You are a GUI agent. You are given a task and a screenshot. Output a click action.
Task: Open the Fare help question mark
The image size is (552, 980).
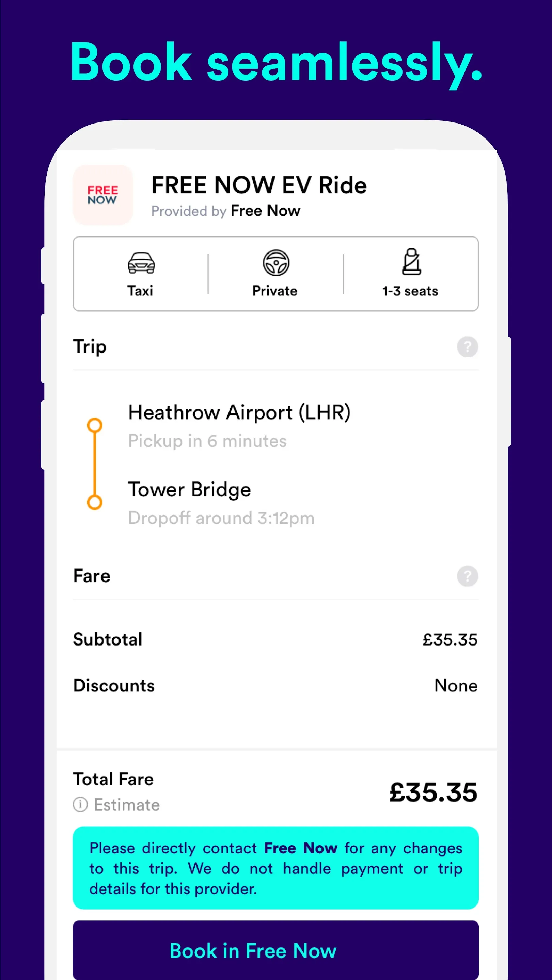pos(467,576)
